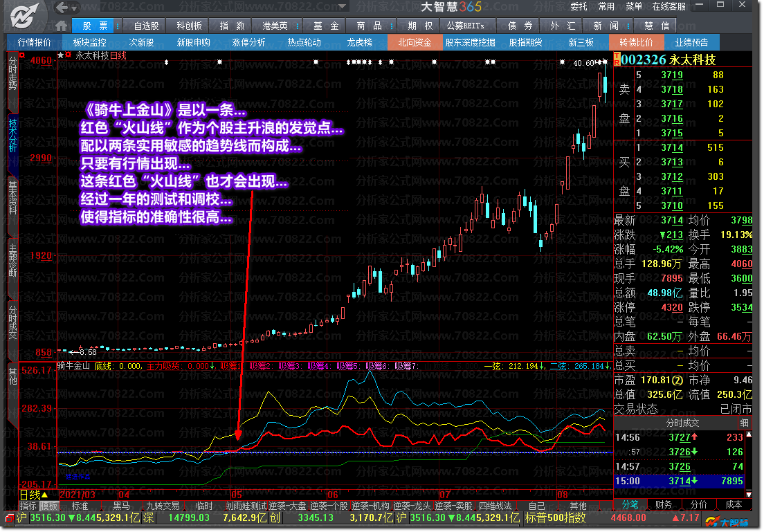Select the 成本 bottom tab
The height and width of the screenshot is (532, 764).
point(734,505)
